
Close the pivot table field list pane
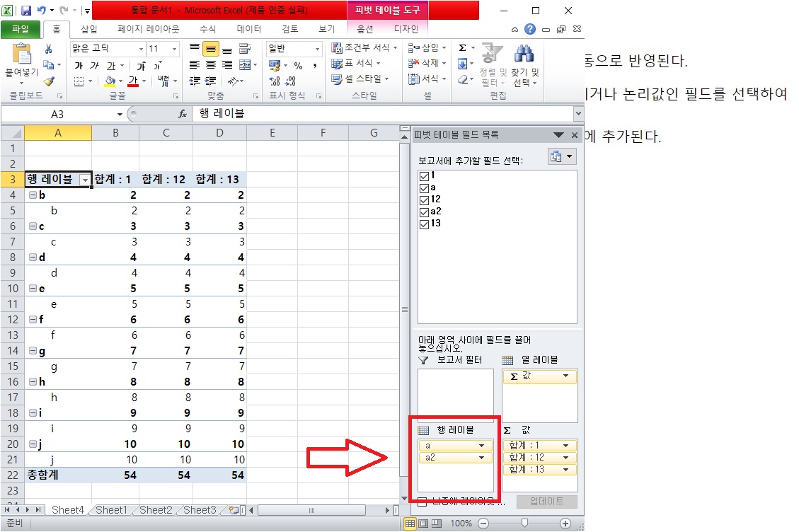click(x=575, y=135)
